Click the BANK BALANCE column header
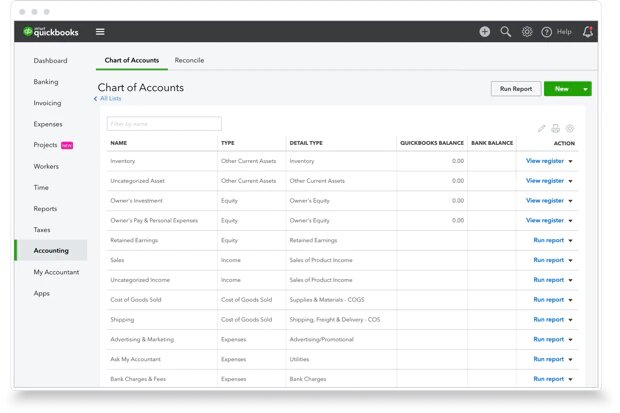 [492, 143]
